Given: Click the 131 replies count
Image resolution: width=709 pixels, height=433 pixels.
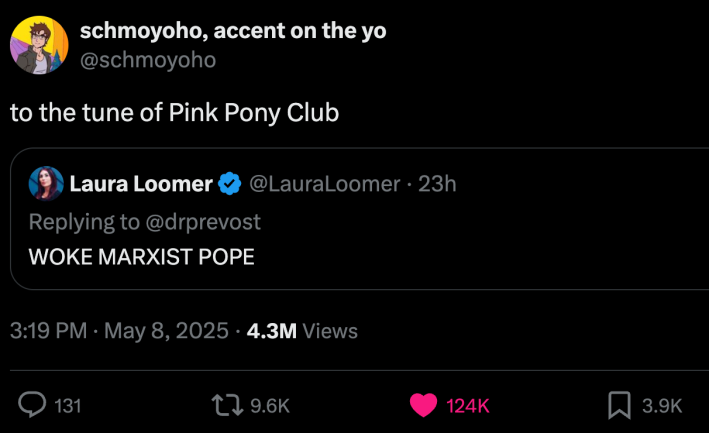Looking at the screenshot, I should coord(68,405).
